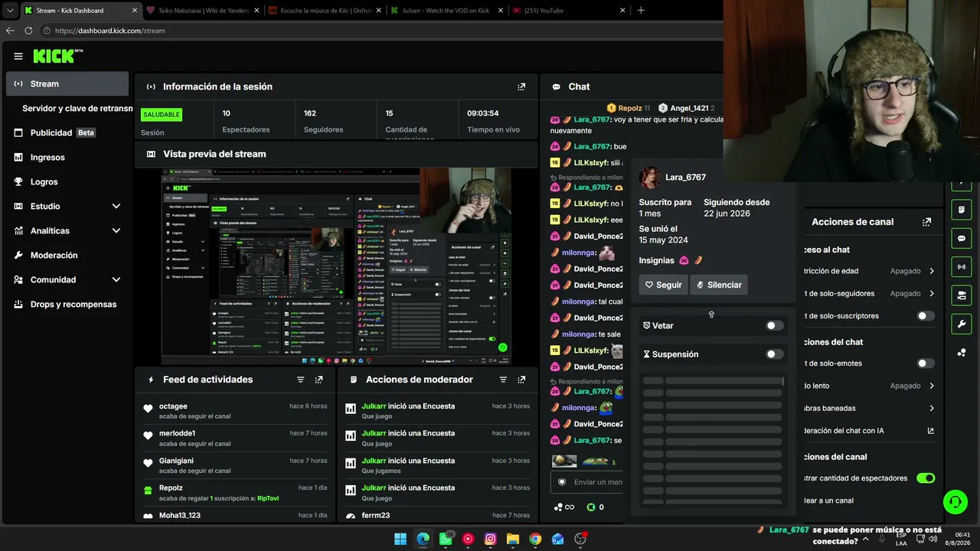Switch to the Julkarr VOD on Kick tab

click(x=445, y=11)
